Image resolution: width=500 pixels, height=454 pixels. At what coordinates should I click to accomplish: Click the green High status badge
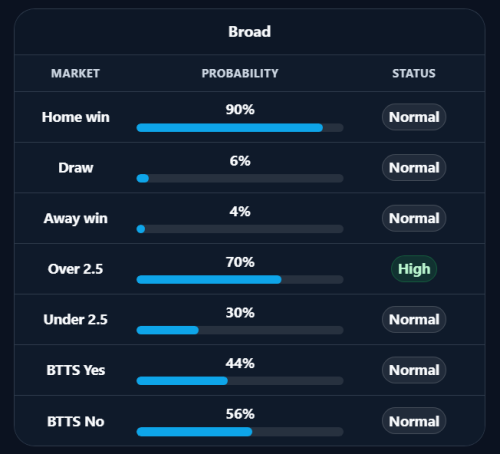click(414, 269)
